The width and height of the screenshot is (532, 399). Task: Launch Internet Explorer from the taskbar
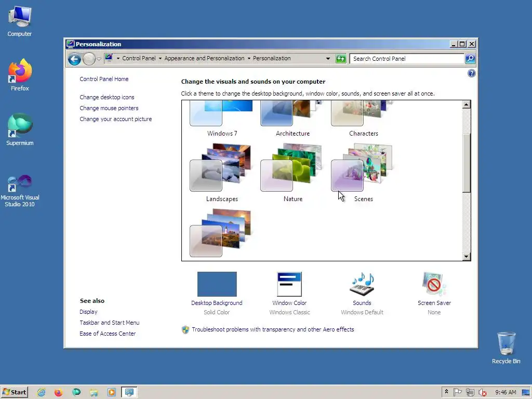(42, 393)
